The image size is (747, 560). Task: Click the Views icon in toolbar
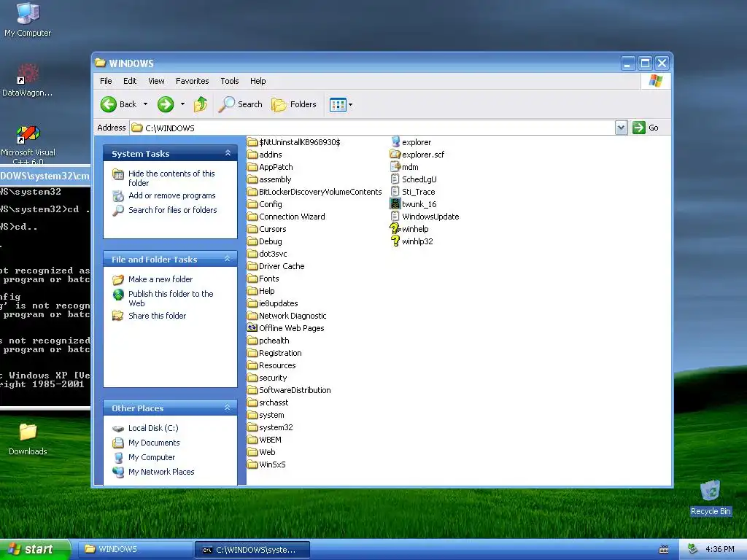(x=338, y=105)
